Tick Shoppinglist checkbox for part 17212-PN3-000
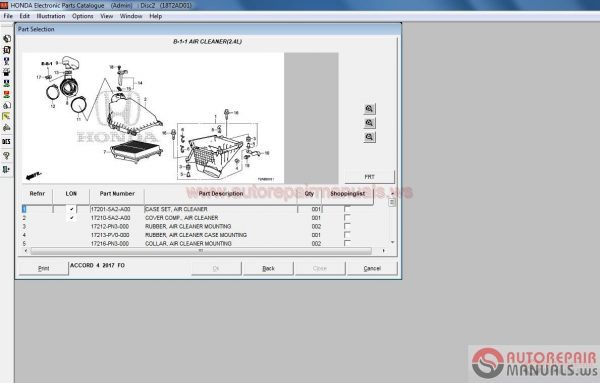Image resolution: width=600 pixels, height=383 pixels. click(x=347, y=226)
